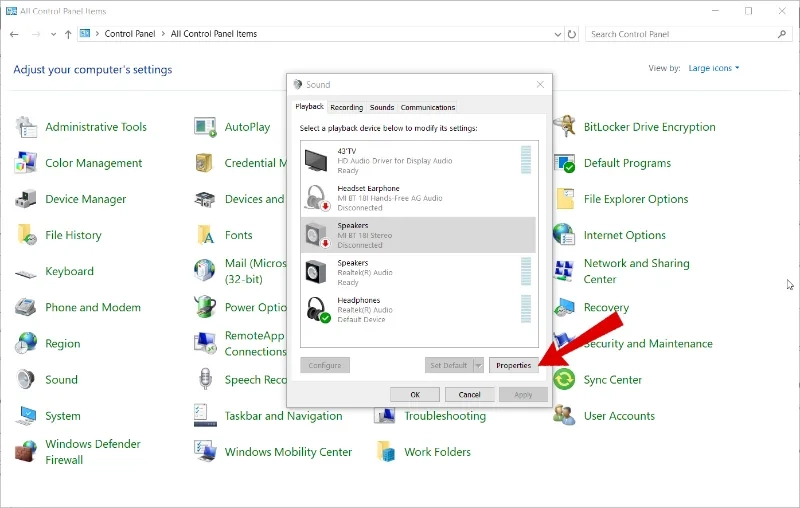Click the refresh button beside address bar
The height and width of the screenshot is (508, 800).
[572, 34]
